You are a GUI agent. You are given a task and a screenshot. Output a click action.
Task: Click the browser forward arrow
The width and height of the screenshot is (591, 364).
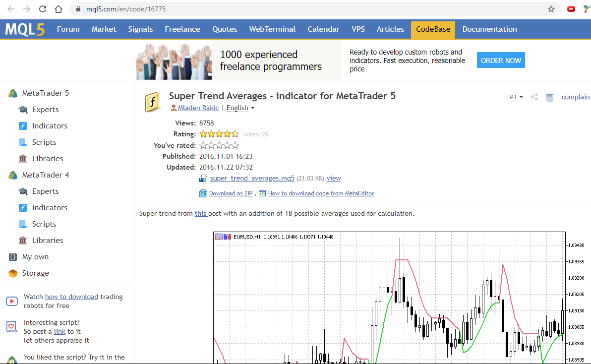tap(27, 9)
